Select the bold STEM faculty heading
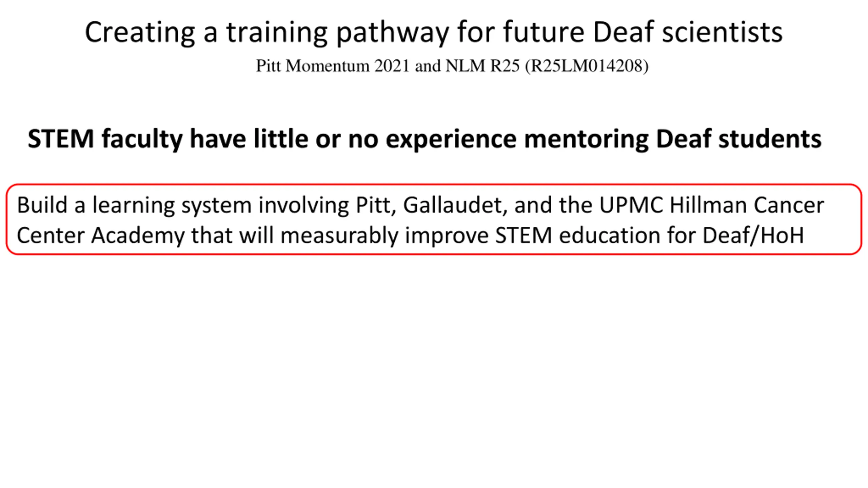Screen dimensions: 868x488 (425, 139)
